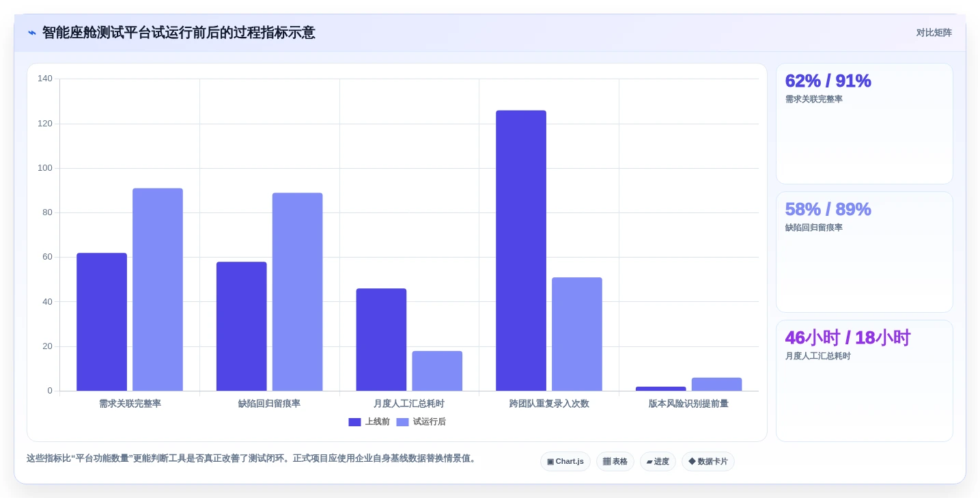Toggle the 上线前 legend swatch
The height and width of the screenshot is (498, 980).
(x=354, y=422)
